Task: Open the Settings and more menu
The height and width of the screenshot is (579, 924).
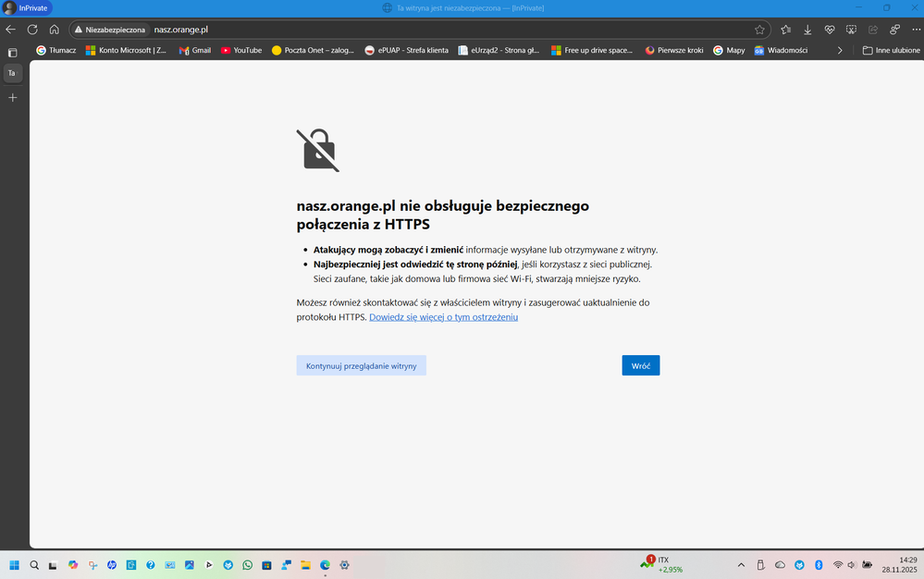Action: pyautogui.click(x=915, y=29)
